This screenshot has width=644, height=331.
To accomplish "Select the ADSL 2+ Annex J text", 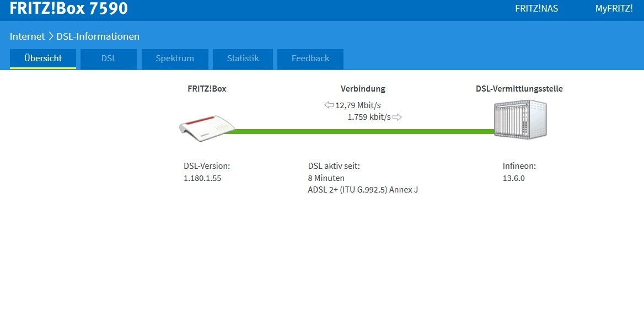I will coord(363,190).
